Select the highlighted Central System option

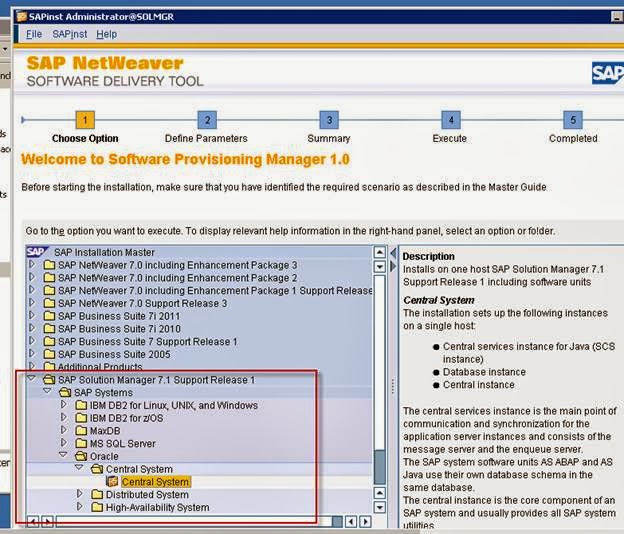[x=156, y=482]
